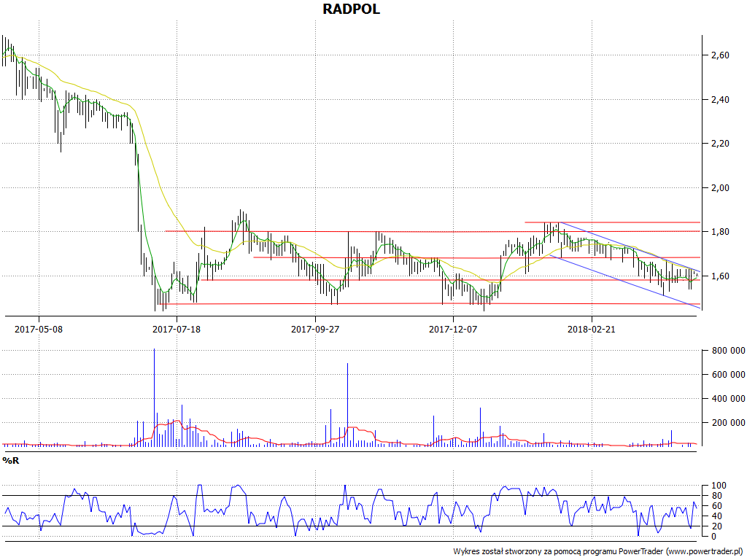Click the 0 level on %R axis
Screen dimensions: 747x560
point(713,536)
